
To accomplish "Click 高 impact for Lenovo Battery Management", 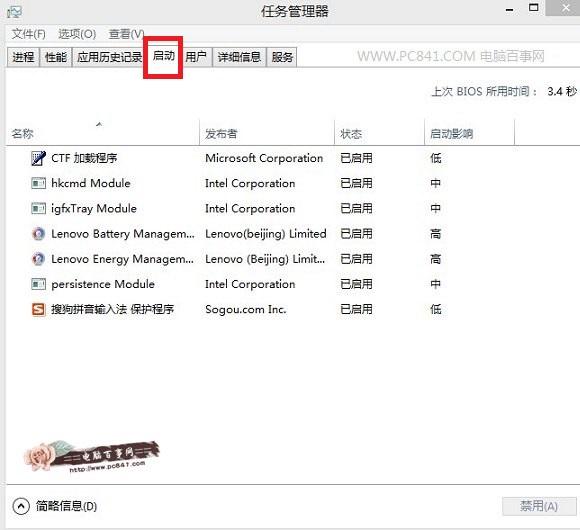I will tap(436, 234).
